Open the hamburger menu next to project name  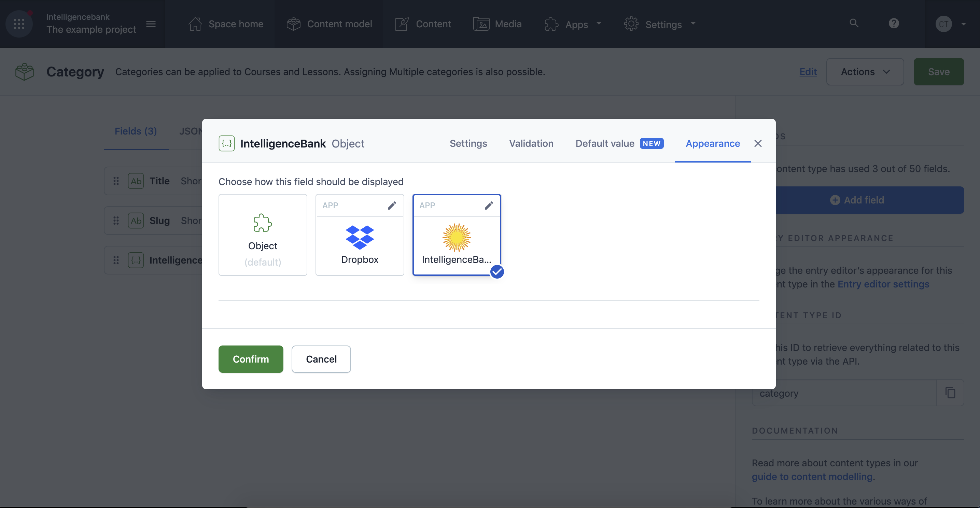[151, 24]
